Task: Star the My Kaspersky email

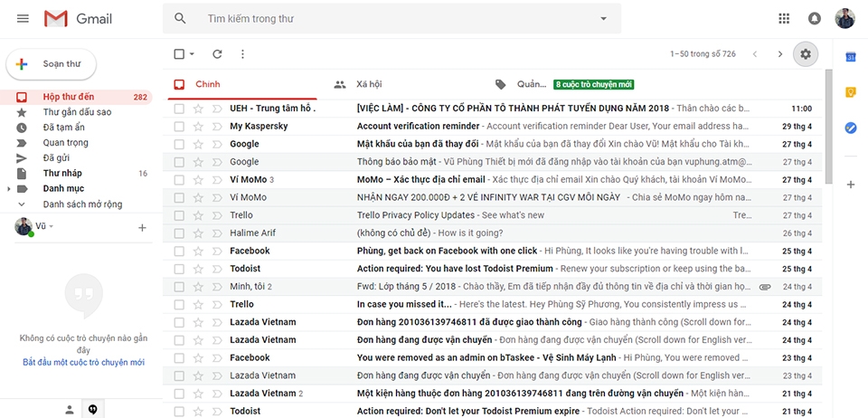Action: 198,127
